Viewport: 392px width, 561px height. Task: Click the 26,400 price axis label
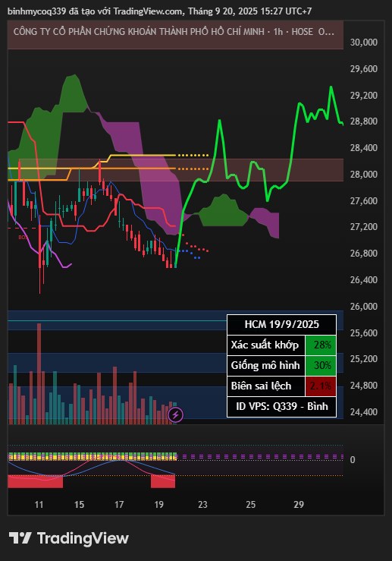point(363,280)
